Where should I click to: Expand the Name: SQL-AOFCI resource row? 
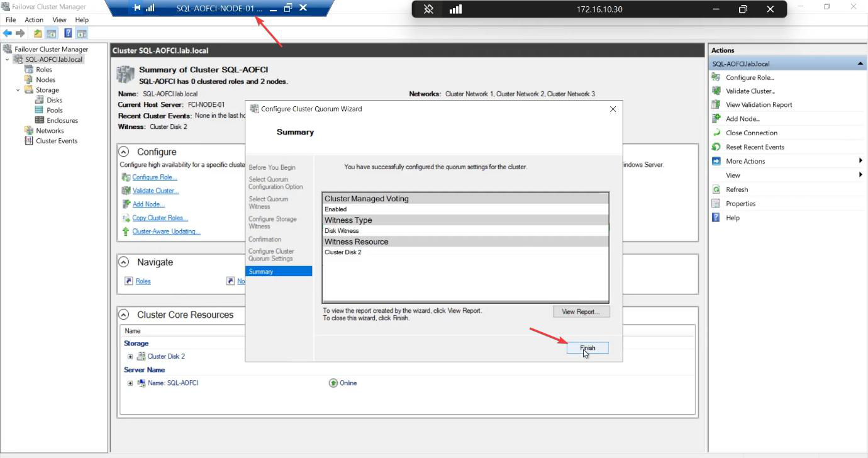click(x=130, y=383)
